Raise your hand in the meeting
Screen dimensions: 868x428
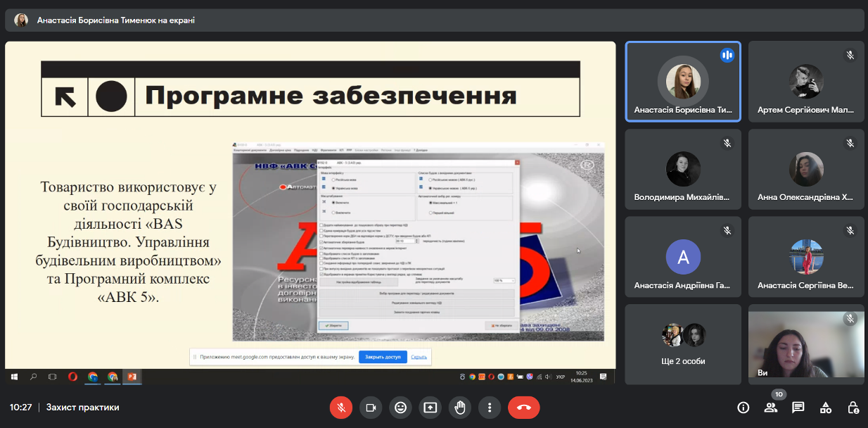click(459, 407)
